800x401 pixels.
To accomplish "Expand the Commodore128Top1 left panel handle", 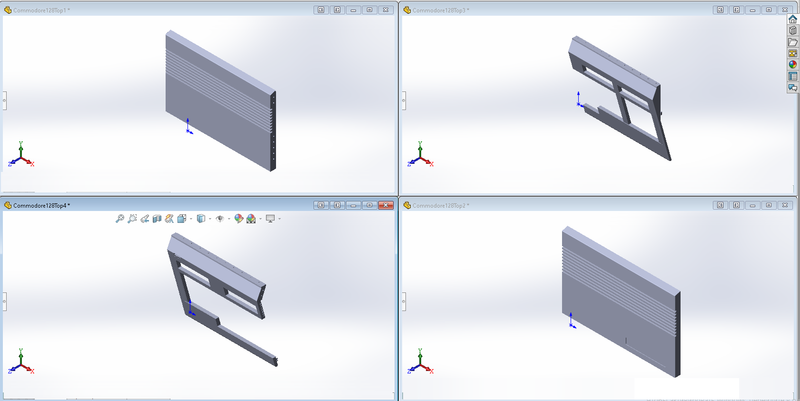I will 4,101.
